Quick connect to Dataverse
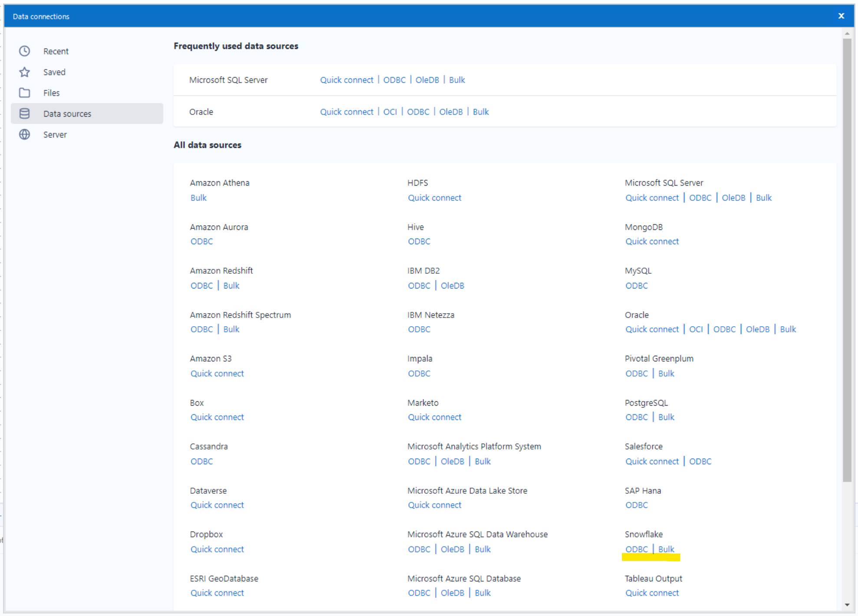Image resolution: width=858 pixels, height=616 pixels. click(x=217, y=505)
